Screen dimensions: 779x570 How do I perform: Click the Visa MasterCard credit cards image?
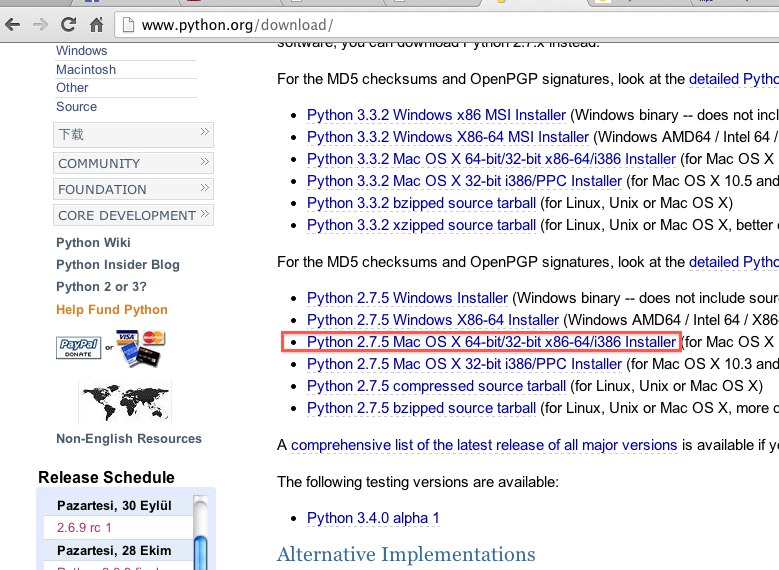tap(141, 348)
